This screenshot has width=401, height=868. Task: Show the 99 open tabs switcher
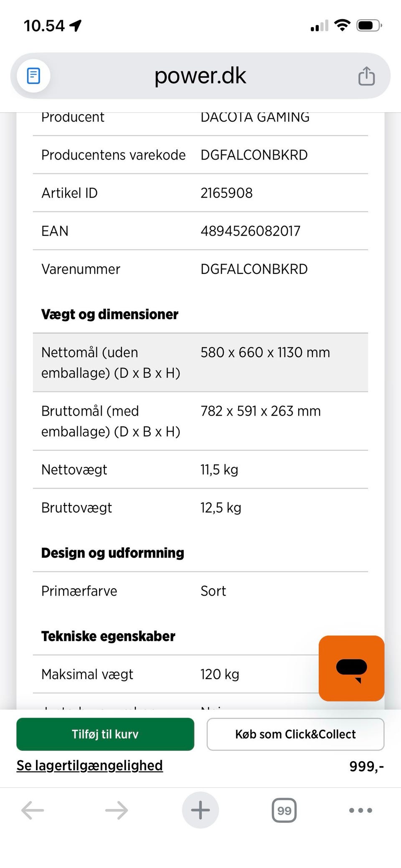click(x=284, y=810)
